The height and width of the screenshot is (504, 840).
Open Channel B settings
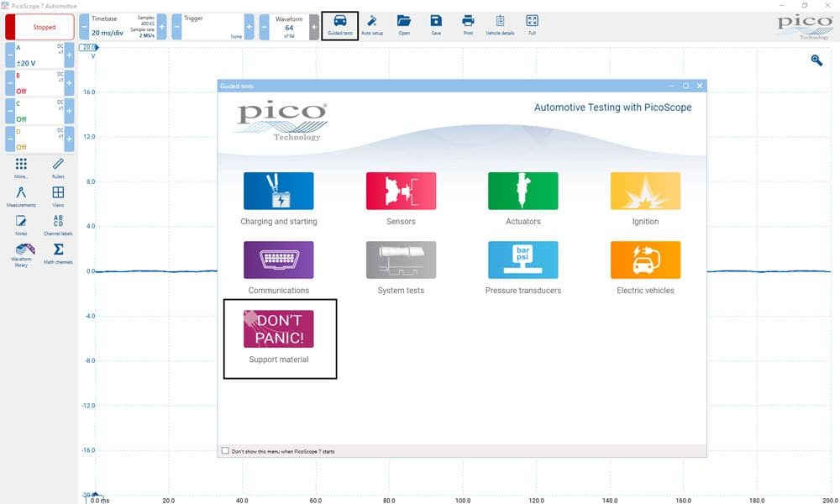click(39, 83)
